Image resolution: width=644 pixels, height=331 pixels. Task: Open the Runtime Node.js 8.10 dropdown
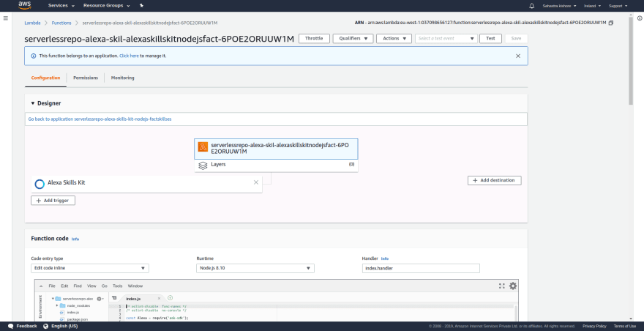255,268
